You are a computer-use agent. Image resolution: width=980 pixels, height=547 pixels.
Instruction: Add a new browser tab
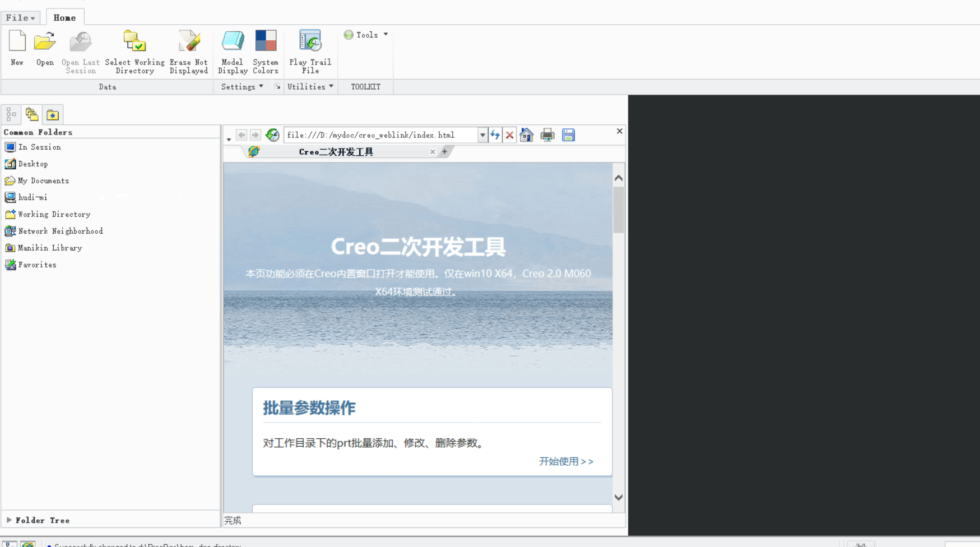click(444, 151)
